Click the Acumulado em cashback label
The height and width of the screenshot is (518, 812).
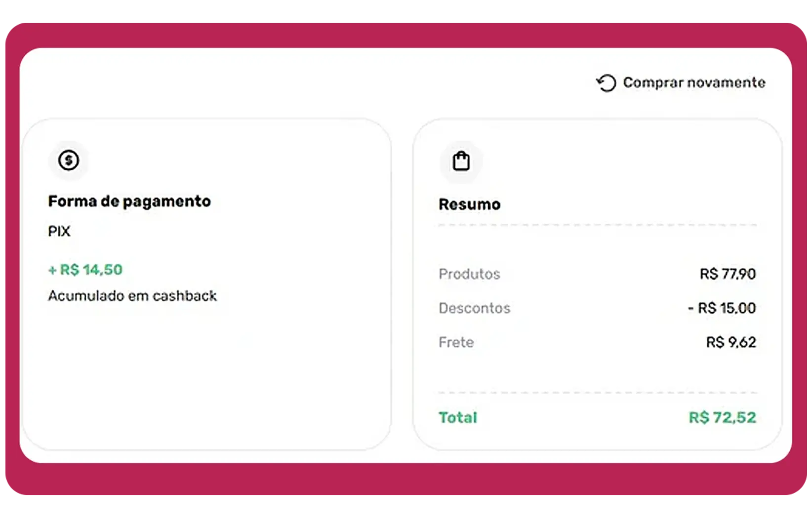[132, 296]
